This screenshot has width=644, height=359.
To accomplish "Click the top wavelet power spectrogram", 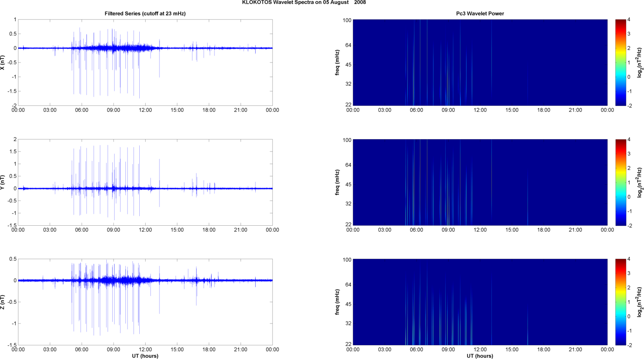I will click(480, 62).
